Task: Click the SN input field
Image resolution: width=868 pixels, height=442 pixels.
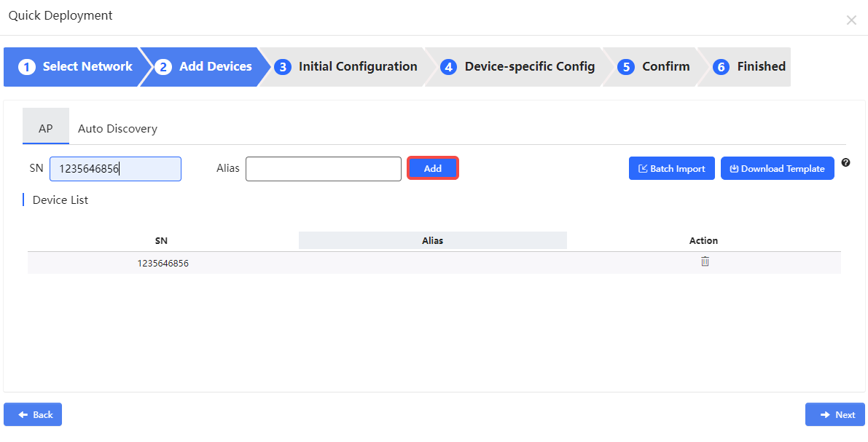Action: (x=115, y=169)
